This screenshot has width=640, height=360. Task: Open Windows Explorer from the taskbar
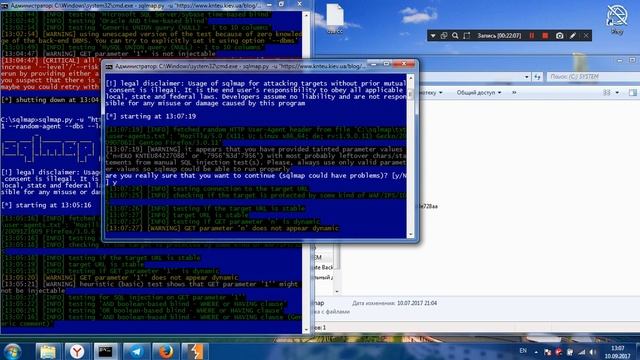coord(48,351)
